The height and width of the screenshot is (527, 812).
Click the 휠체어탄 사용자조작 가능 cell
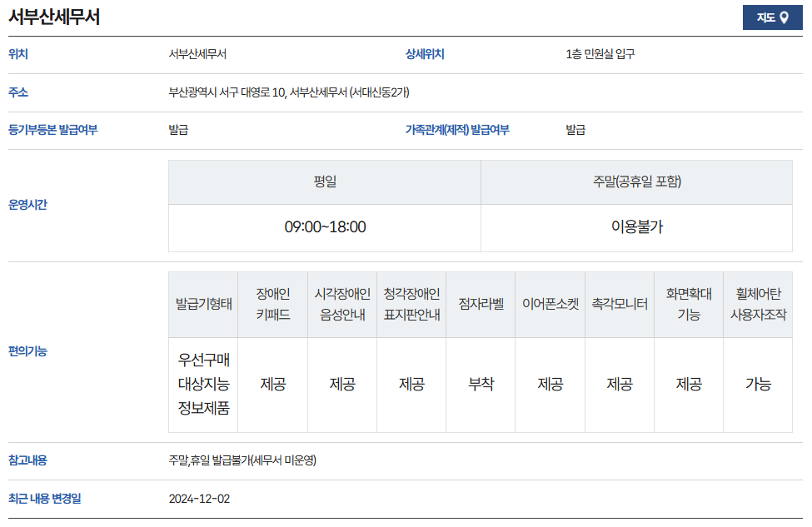(758, 384)
